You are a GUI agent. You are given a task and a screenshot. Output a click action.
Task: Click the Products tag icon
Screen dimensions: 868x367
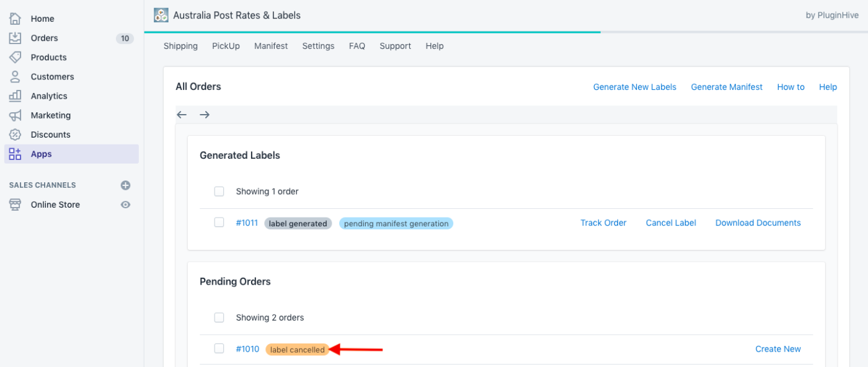click(x=15, y=57)
